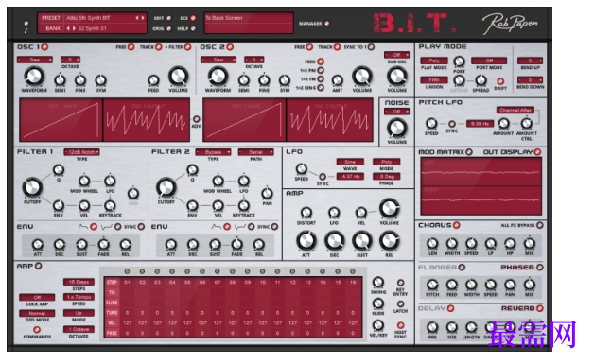Select the previous bank with the BANK left arrow
Viewport: 594px width, 364px height.
tap(68, 28)
